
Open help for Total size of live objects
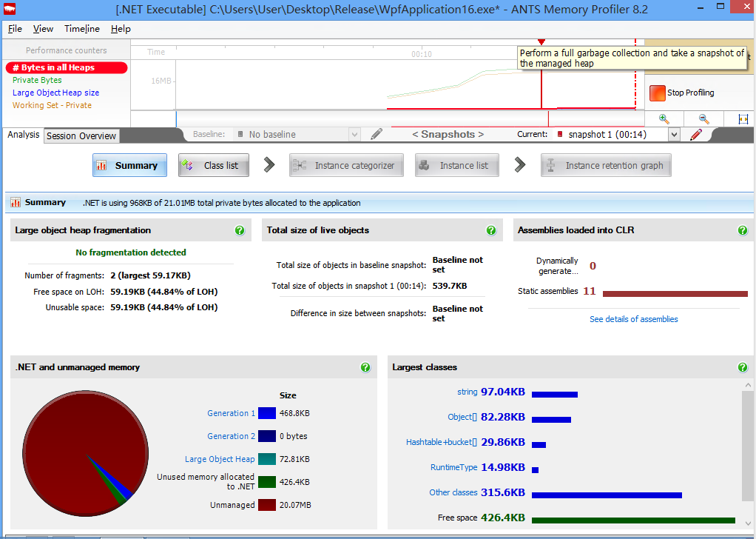(x=491, y=230)
